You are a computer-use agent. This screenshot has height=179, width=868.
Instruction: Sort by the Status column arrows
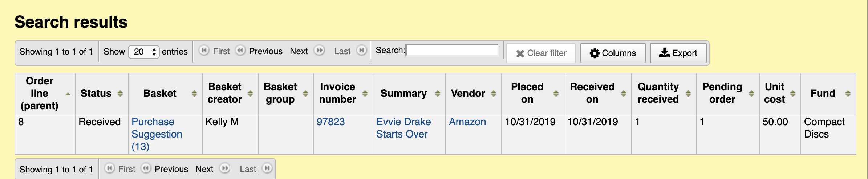[120, 94]
